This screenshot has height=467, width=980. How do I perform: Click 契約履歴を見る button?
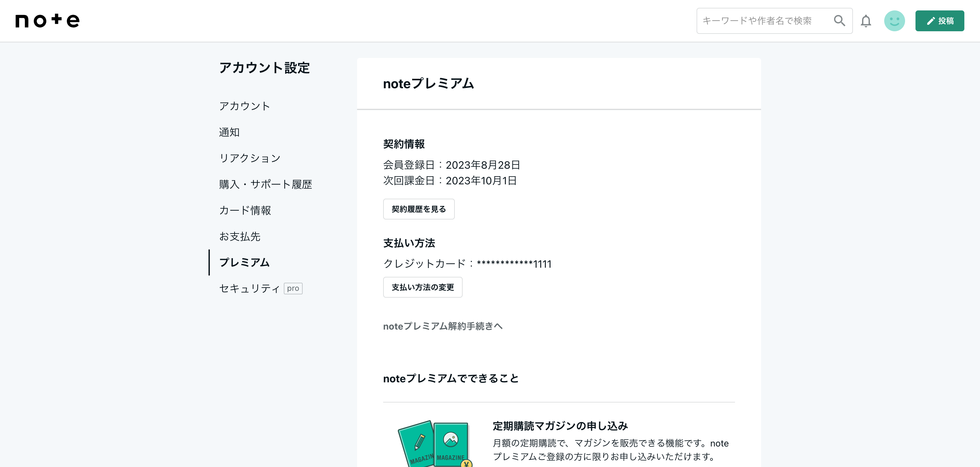(x=418, y=209)
